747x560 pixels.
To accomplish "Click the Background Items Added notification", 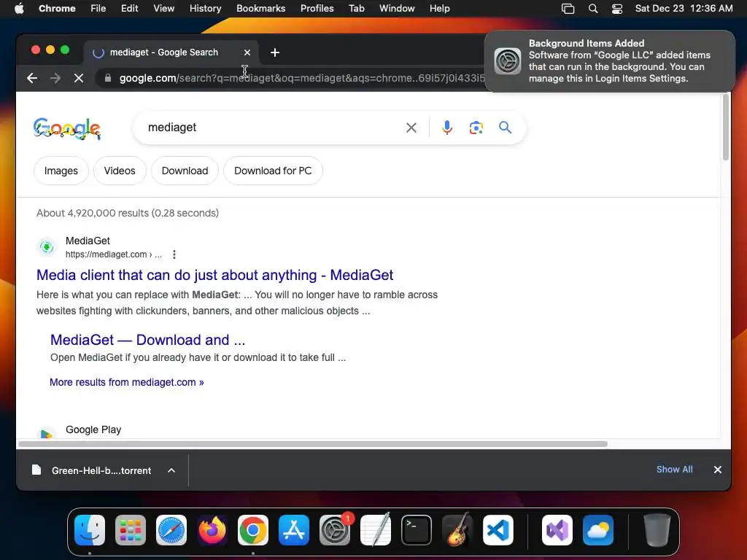I will pyautogui.click(x=609, y=61).
